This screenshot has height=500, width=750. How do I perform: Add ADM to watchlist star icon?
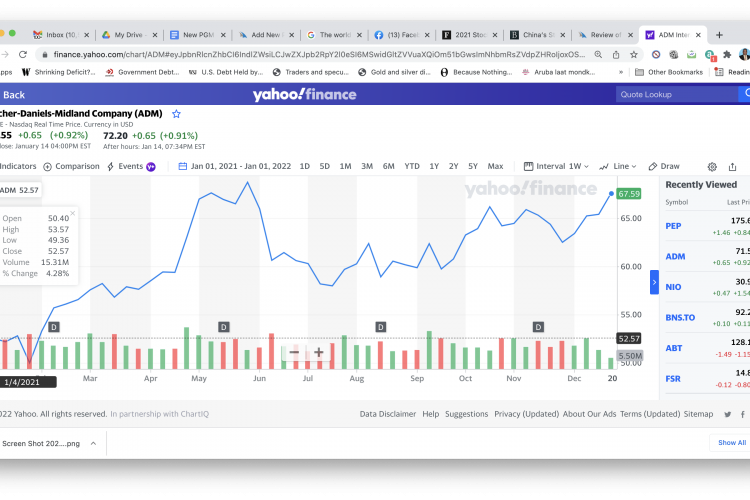[x=176, y=114]
